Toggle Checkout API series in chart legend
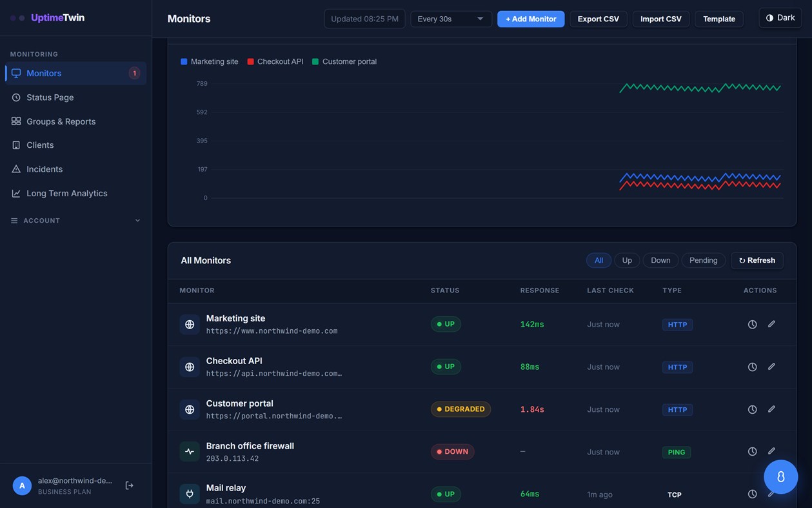This screenshot has height=508, width=812. coord(275,61)
